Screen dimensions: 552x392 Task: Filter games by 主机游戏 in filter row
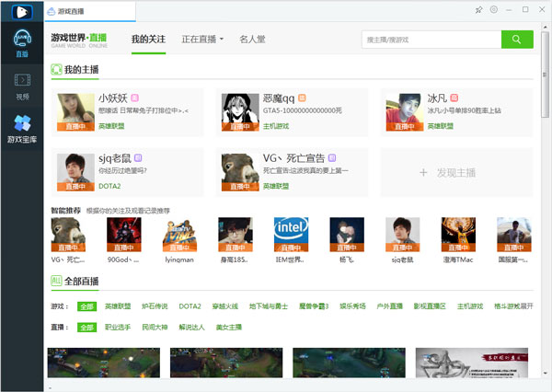[470, 306]
